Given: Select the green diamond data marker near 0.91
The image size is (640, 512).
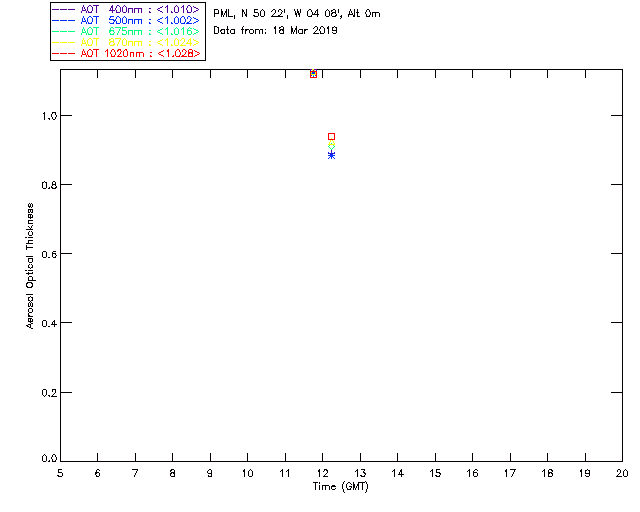Looking at the screenshot, I should click(x=331, y=147).
